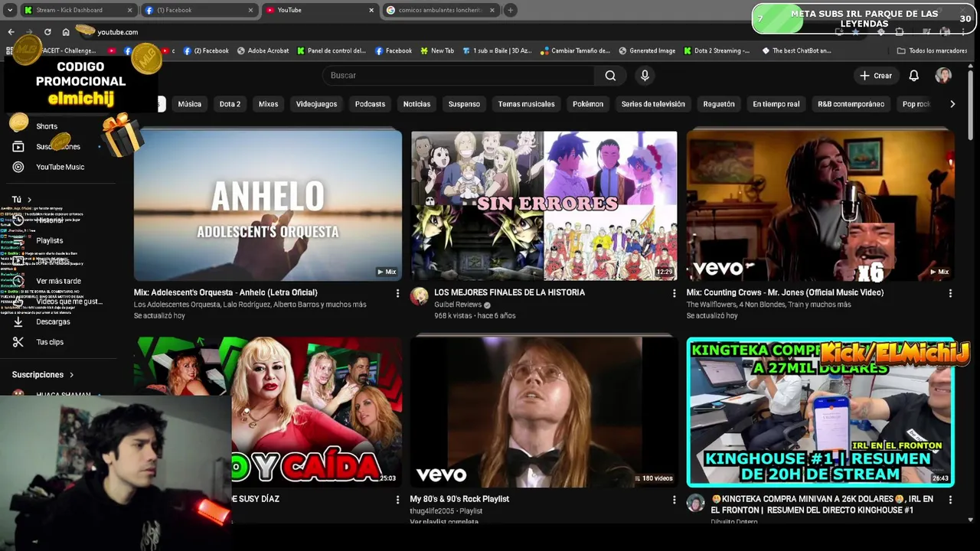
Task: Open a new browser tab with plus
Action: (x=510, y=10)
